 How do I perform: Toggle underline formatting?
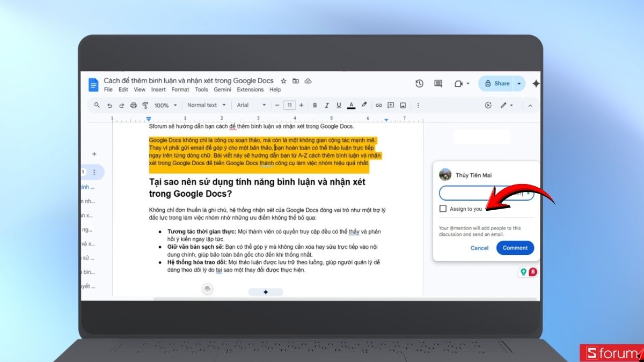(339, 105)
